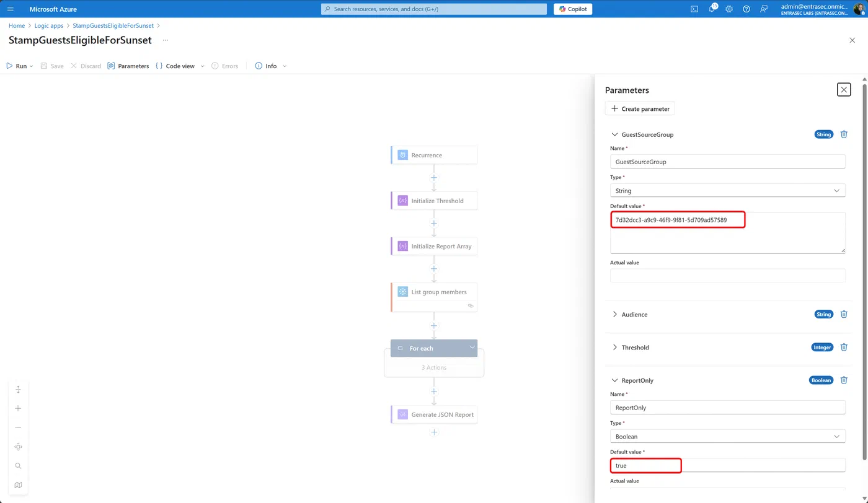Delete the Threshold parameter

click(x=844, y=348)
